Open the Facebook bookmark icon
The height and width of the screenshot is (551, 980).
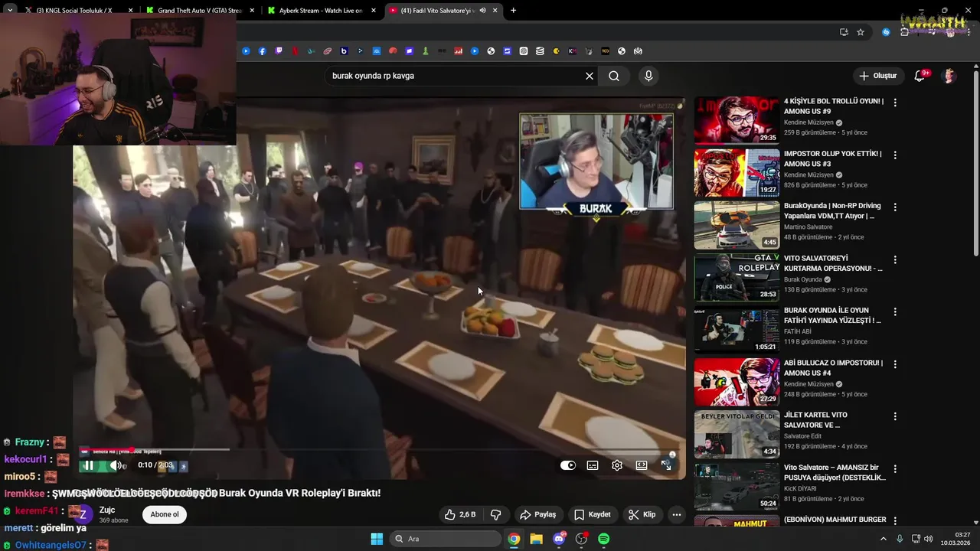(x=262, y=51)
